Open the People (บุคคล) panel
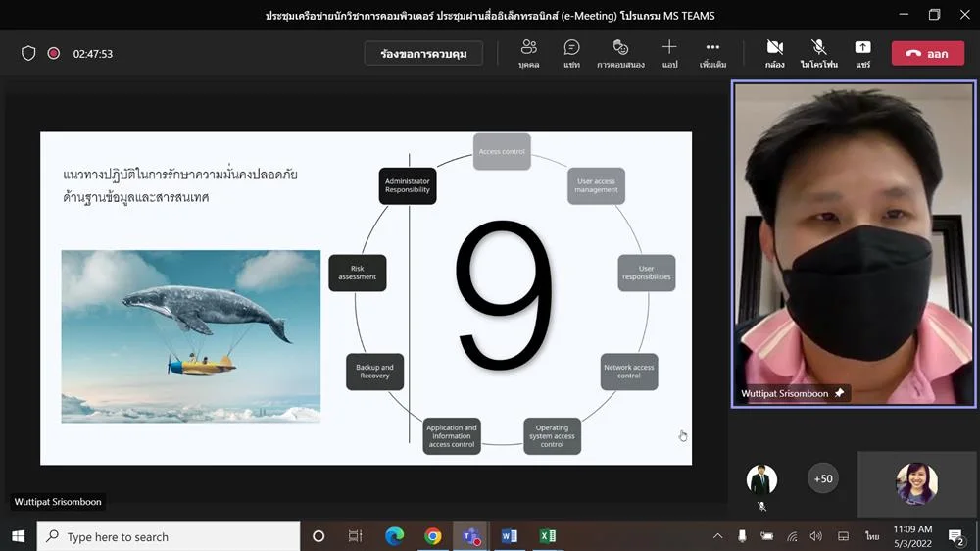 tap(529, 53)
